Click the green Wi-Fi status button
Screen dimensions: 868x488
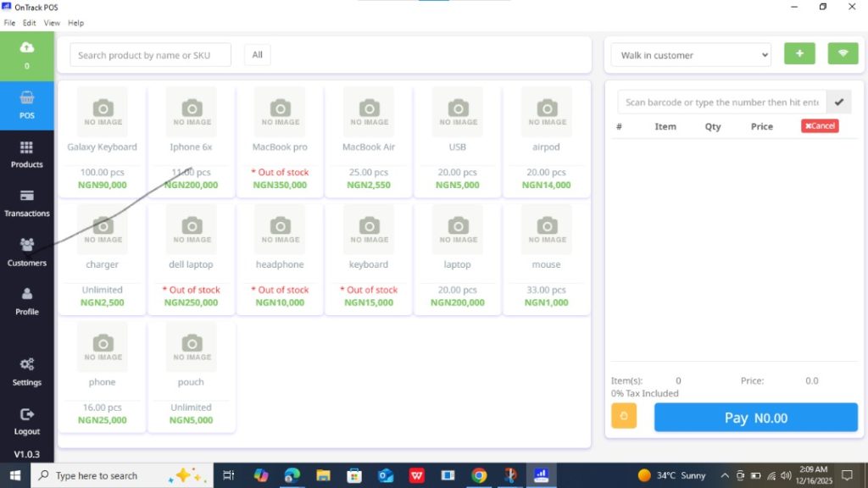pos(843,54)
